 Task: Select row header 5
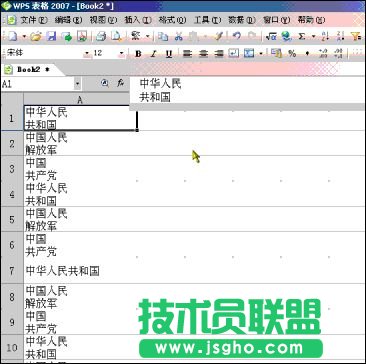click(x=12, y=219)
